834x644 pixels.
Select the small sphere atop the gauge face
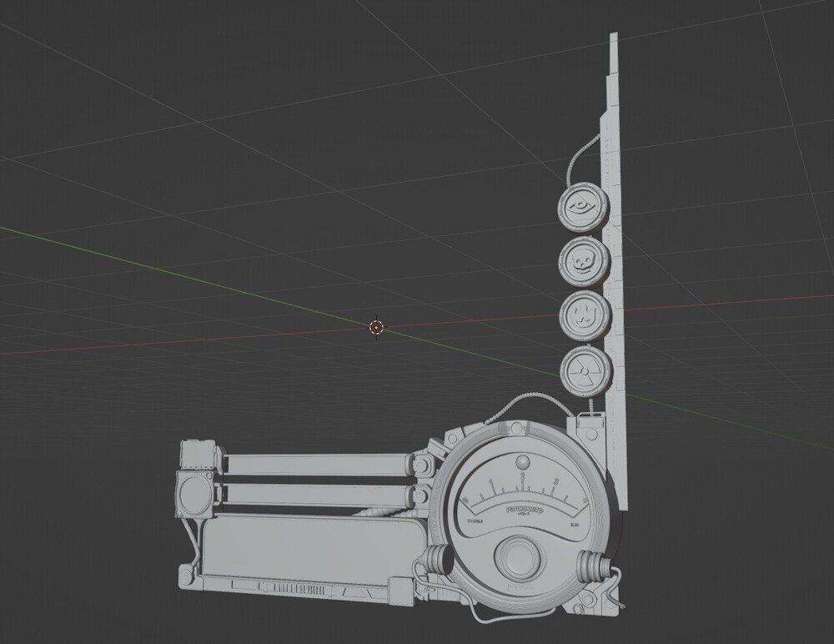click(524, 461)
